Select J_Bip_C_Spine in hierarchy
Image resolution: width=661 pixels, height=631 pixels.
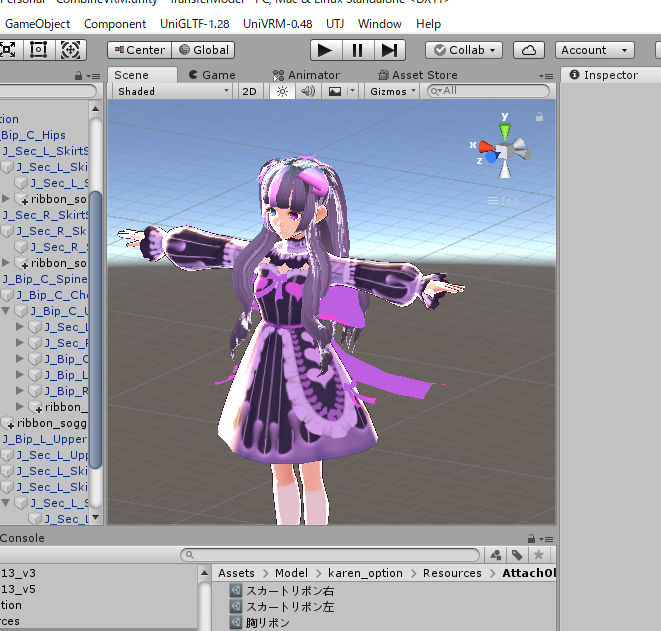click(x=44, y=279)
